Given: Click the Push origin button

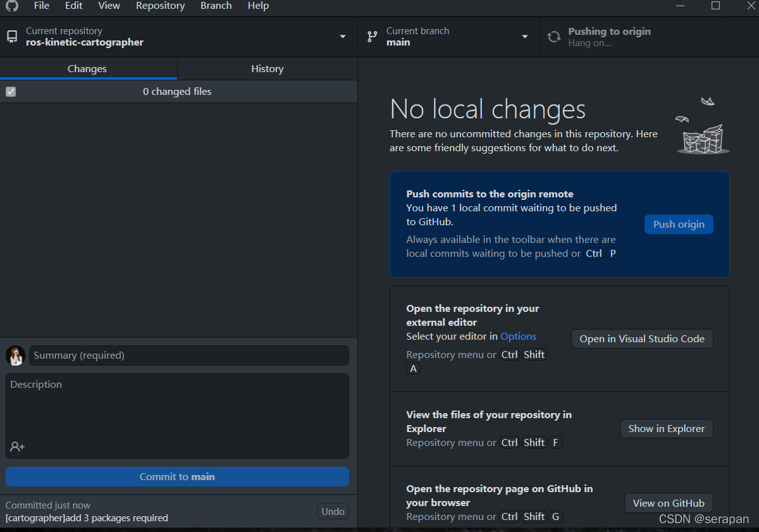Looking at the screenshot, I should tap(679, 224).
